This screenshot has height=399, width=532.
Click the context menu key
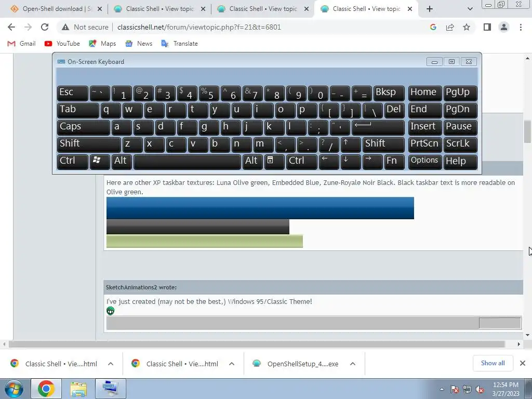(x=274, y=162)
